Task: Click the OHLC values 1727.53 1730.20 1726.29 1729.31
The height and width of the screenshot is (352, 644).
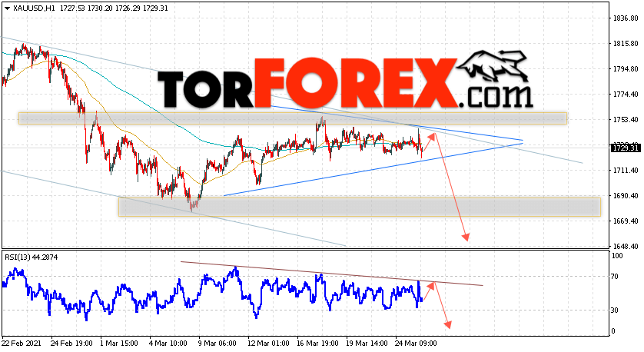Action: click(x=114, y=8)
